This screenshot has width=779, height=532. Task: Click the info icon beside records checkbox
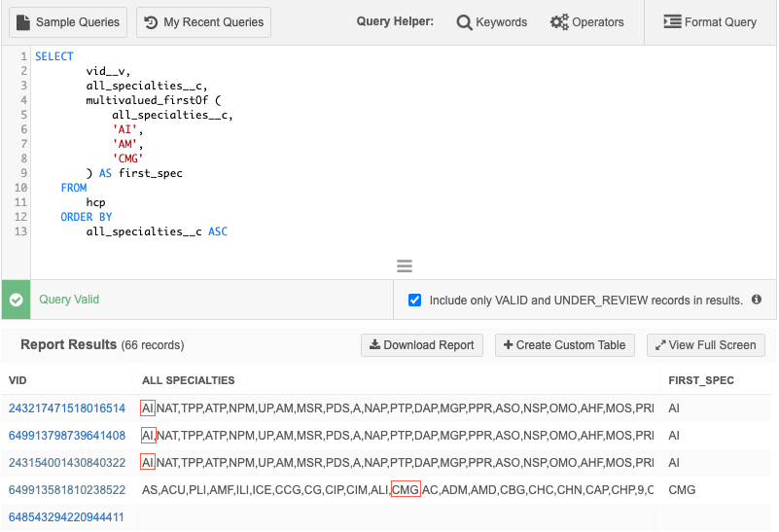(x=757, y=301)
